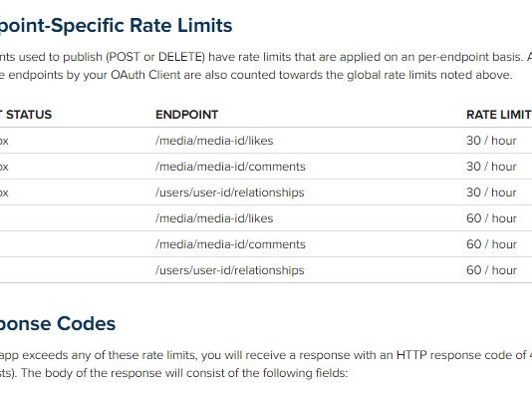
Task: Click the RATE LIMIT column header
Action: [499, 115]
